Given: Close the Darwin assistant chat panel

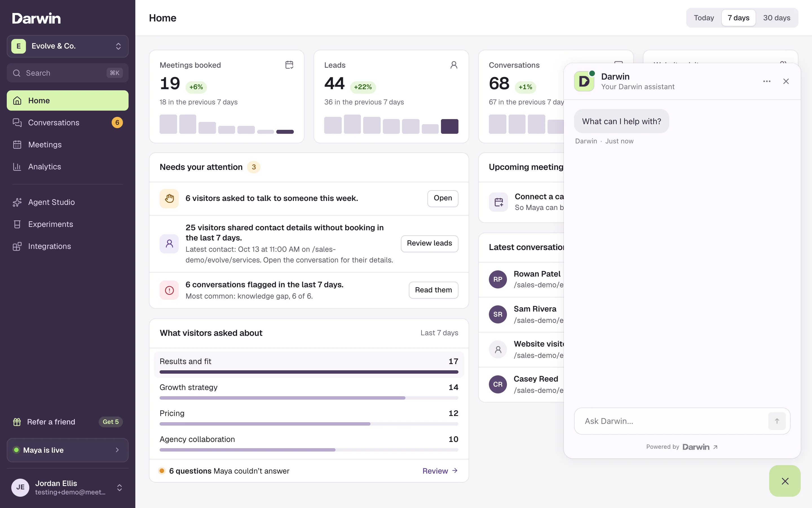Looking at the screenshot, I should coord(786,81).
